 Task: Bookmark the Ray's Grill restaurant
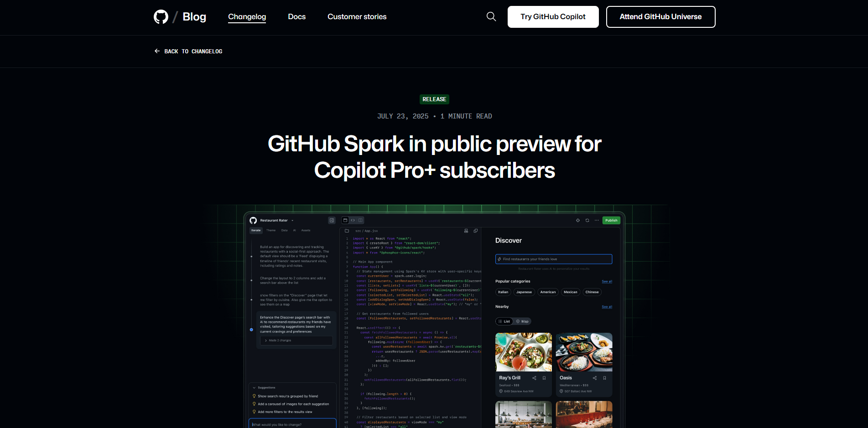click(x=544, y=378)
